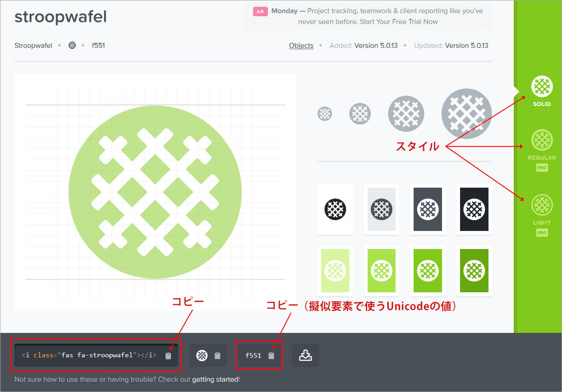Image resolution: width=562 pixels, height=392 pixels.
Task: Click the Stroopwafel breadcrumb item
Action: (33, 45)
